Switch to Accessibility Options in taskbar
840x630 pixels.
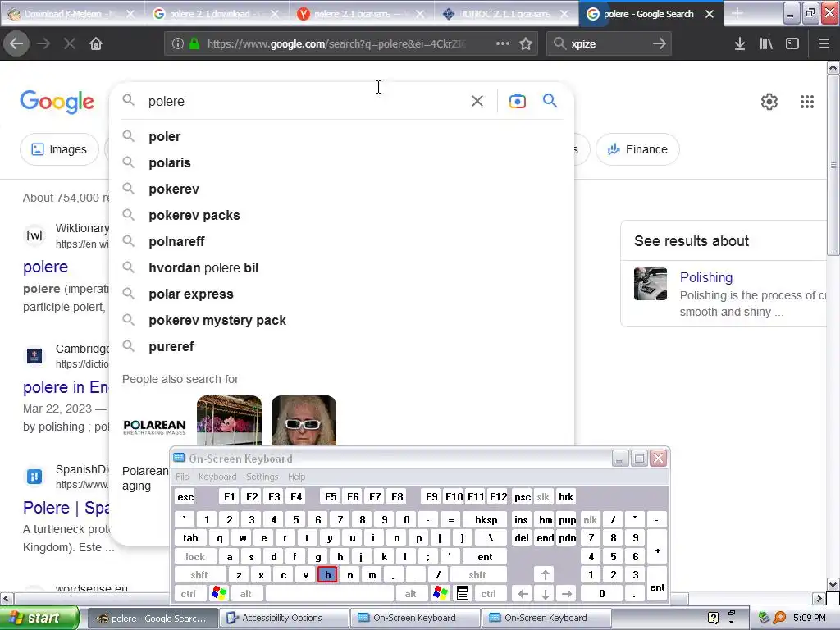(283, 618)
